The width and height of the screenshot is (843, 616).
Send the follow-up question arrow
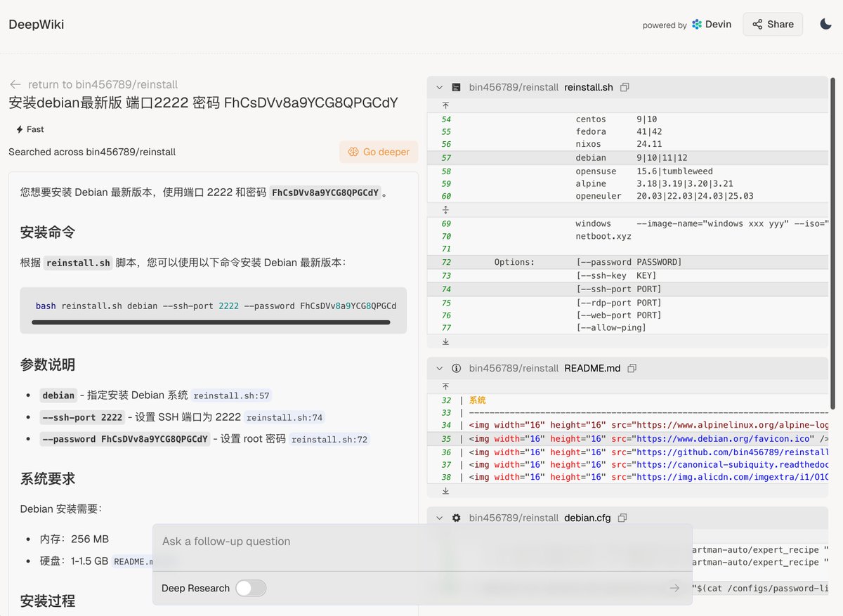tap(674, 588)
